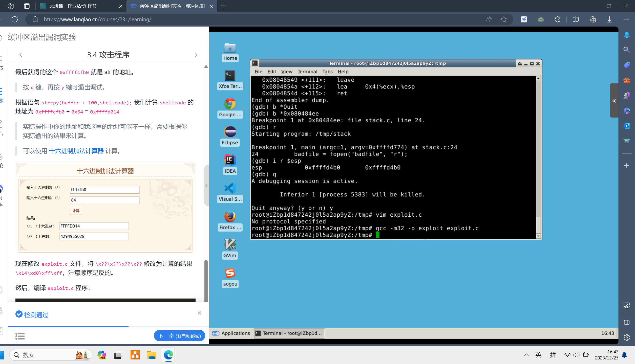Add page to browser favorites star
The width and height of the screenshot is (635, 364).
tap(503, 19)
